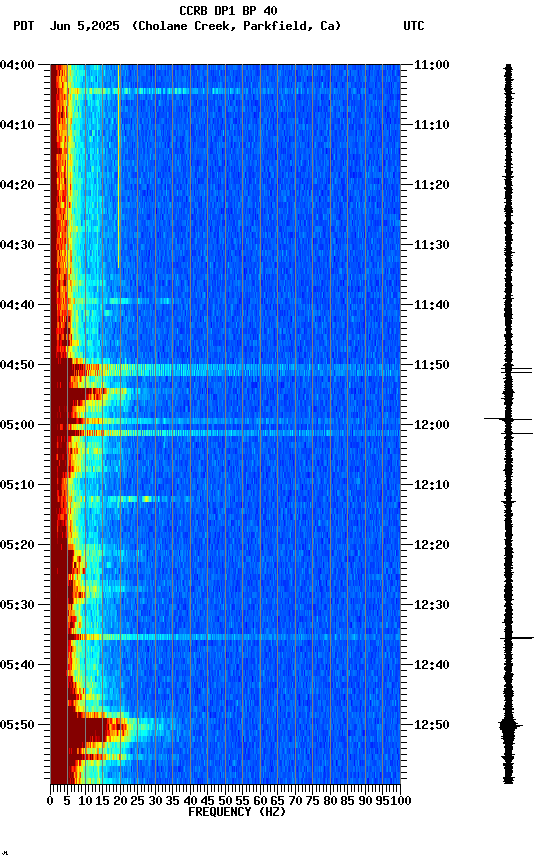The image size is (552, 864).
Task: Click the 04:20 PDT time label
Action: (17, 185)
